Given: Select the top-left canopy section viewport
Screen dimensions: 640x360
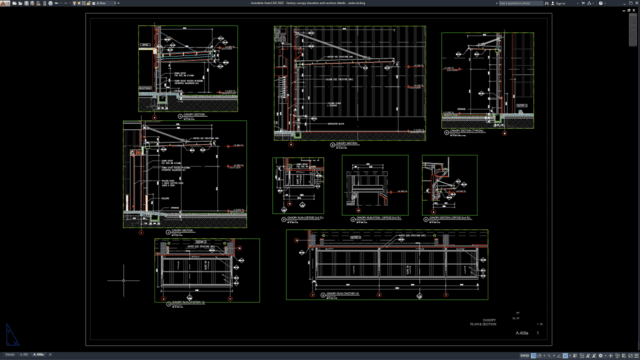Looking at the screenshot, I should pyautogui.click(x=188, y=68).
